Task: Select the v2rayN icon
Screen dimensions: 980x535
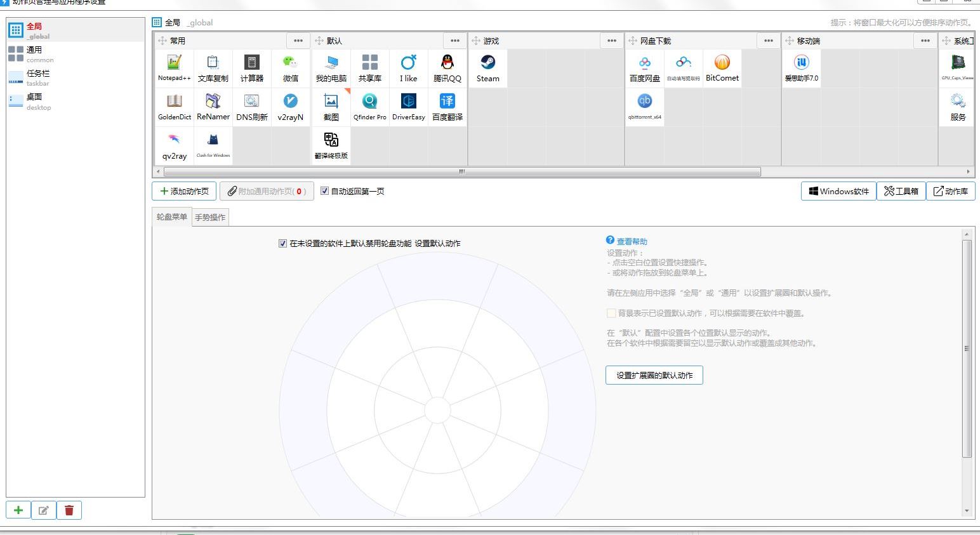Action: (291, 107)
